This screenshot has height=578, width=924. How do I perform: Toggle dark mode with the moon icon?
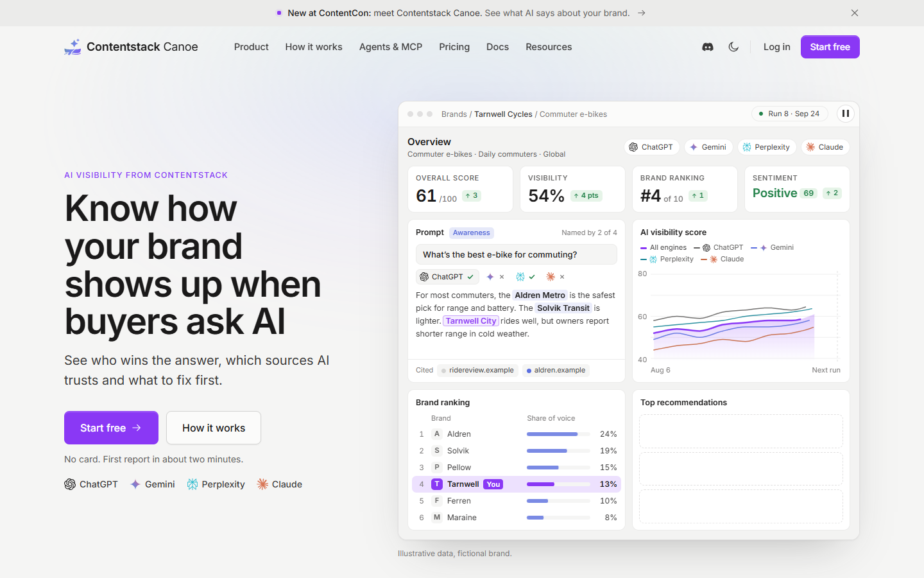733,47
